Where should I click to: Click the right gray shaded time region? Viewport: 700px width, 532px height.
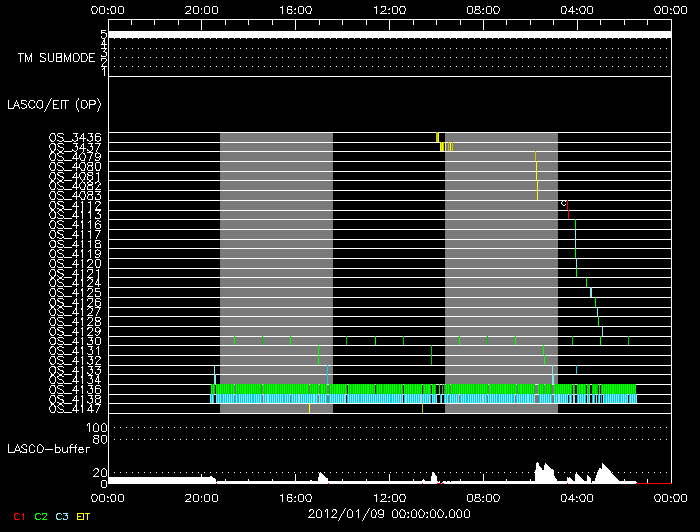(x=501, y=272)
